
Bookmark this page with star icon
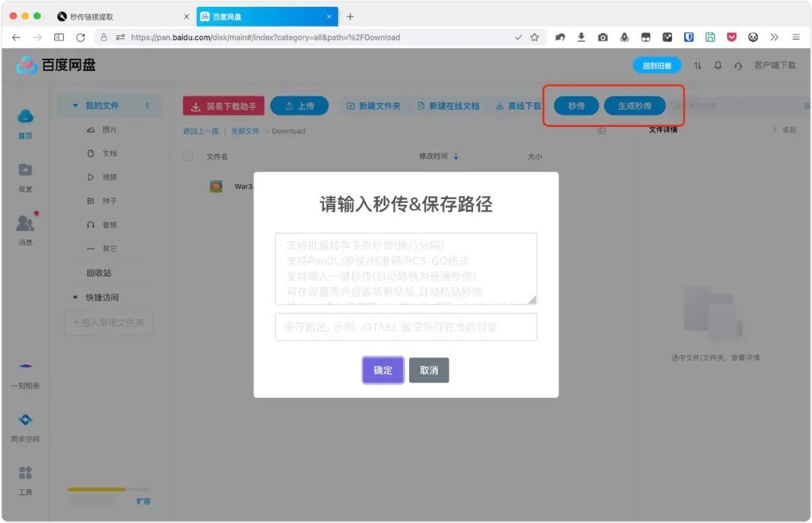click(535, 38)
